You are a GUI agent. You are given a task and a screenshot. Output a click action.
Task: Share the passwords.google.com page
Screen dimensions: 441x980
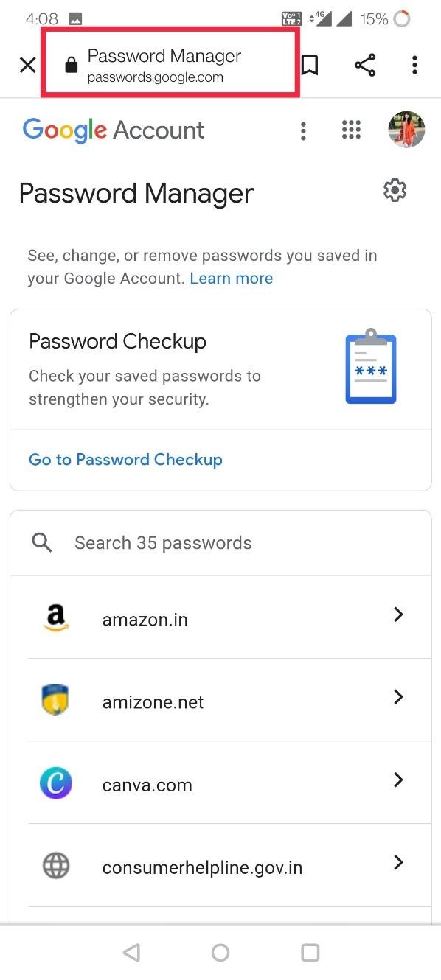pyautogui.click(x=365, y=65)
